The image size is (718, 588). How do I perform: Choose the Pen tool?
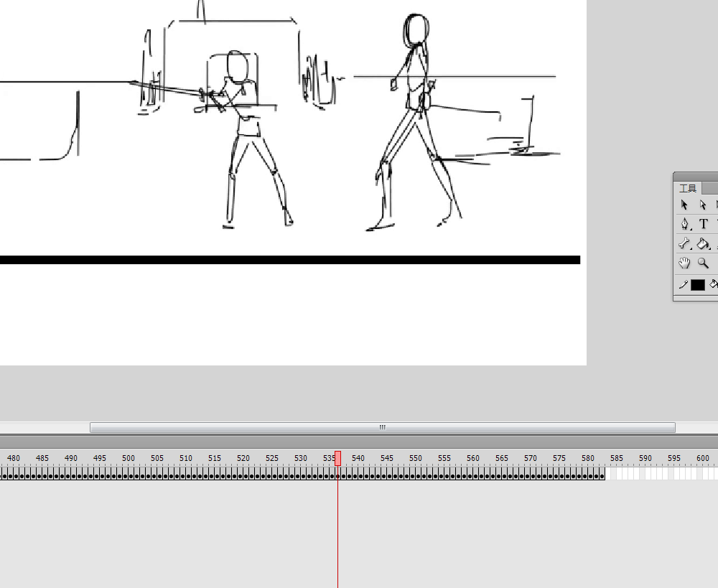(684, 224)
